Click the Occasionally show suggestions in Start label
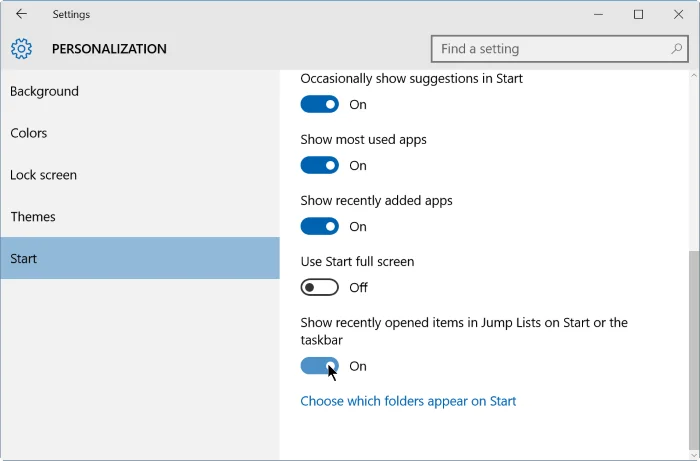 coord(411,79)
